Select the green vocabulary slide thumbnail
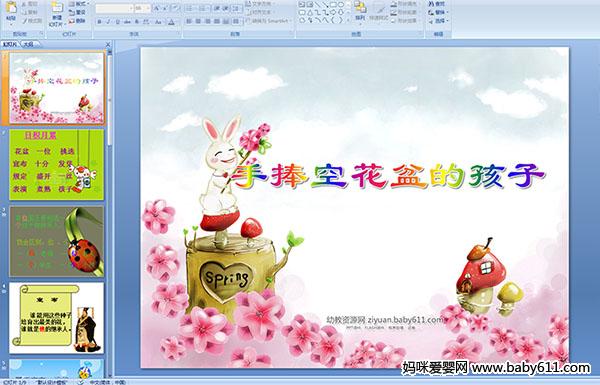600x385 pixels. pos(57,165)
